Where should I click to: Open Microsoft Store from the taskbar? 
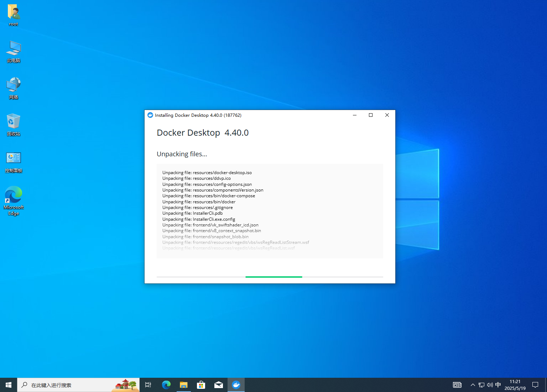201,385
